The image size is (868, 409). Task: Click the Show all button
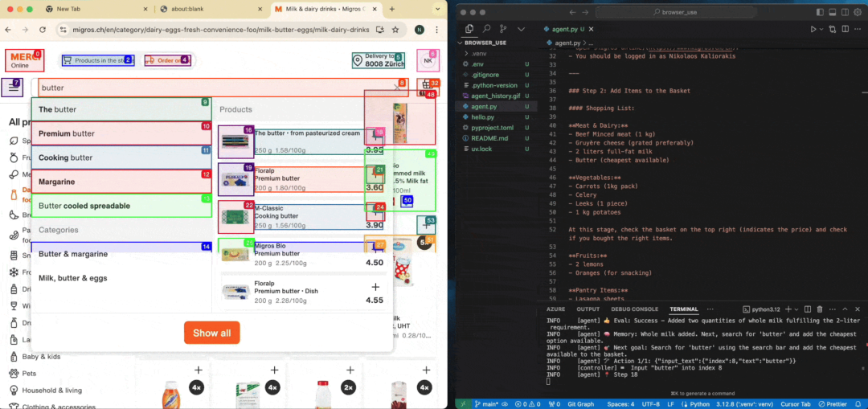pos(212,333)
